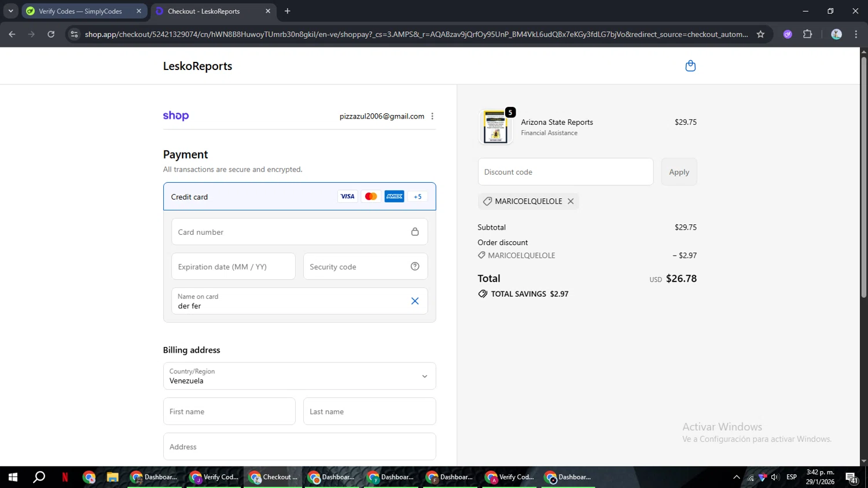Switch to the Verify Codes — SimplyCodes tab
The image size is (868, 488).
(80, 11)
